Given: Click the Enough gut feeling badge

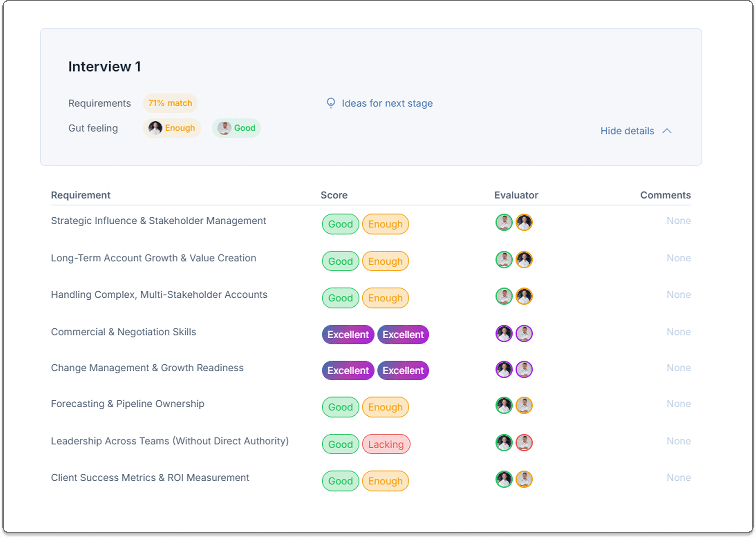Looking at the screenshot, I should [x=172, y=128].
